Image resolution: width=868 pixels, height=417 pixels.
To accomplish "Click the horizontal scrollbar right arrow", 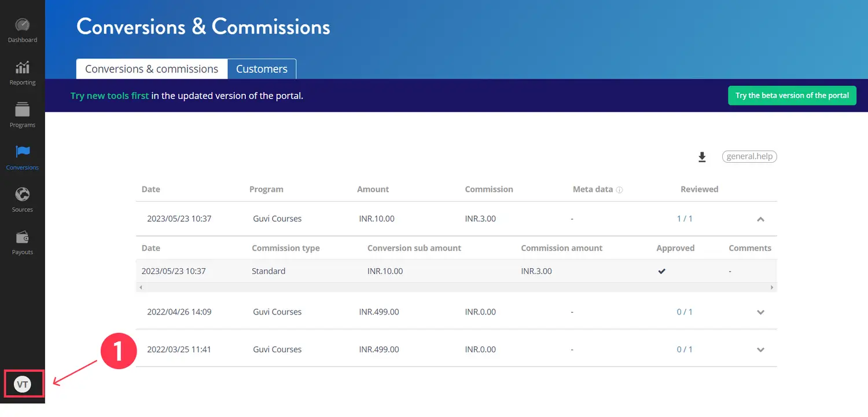I will point(772,287).
